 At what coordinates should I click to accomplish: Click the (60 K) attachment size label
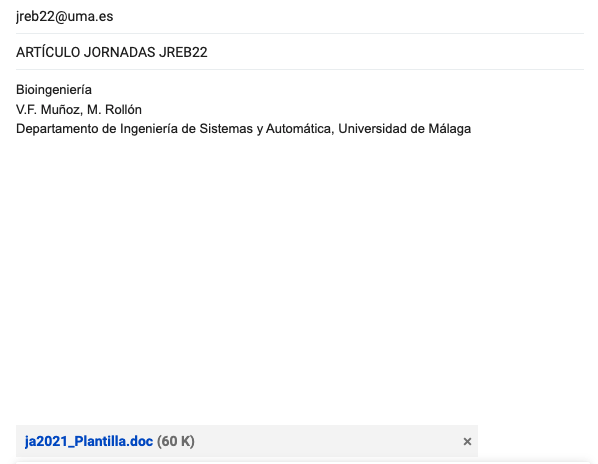(x=175, y=441)
